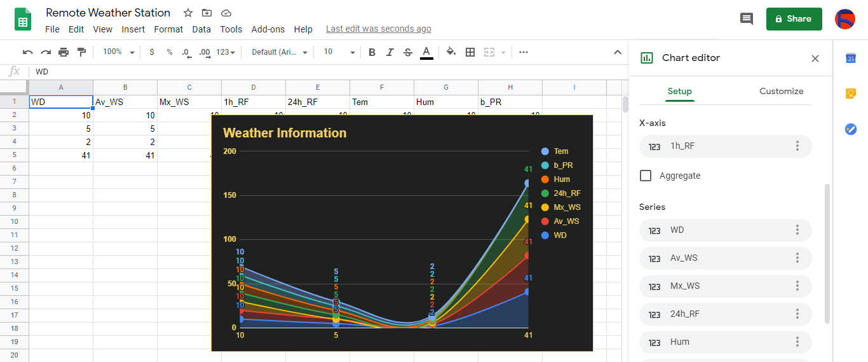
Task: Open the last edit history link
Action: [378, 29]
